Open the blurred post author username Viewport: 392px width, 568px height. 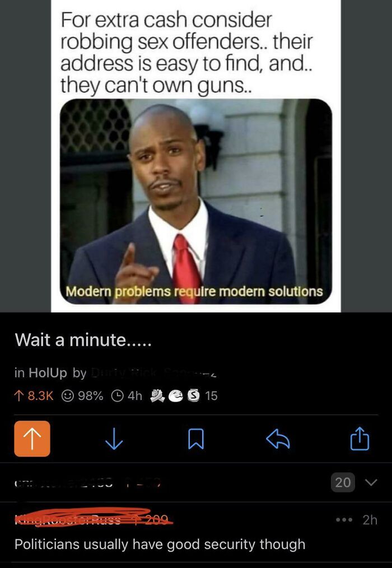point(154,373)
